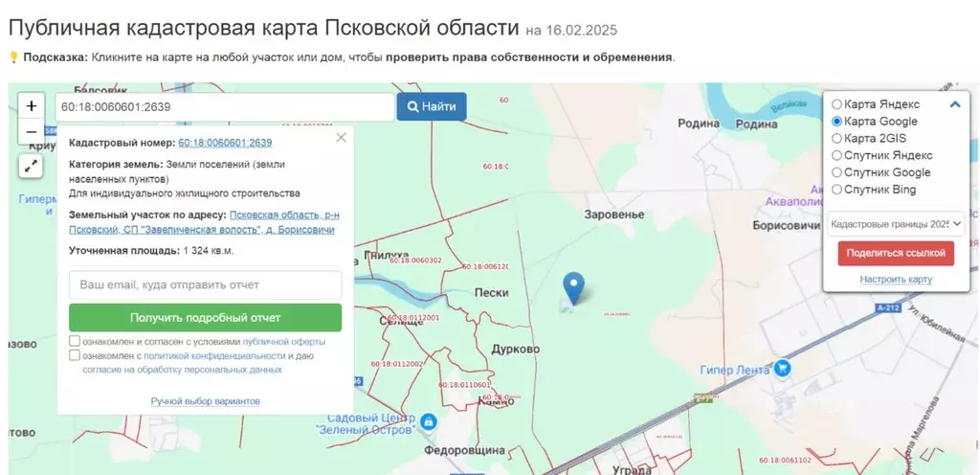Viewport: 980px width, 475px height.
Task: Click the А-212 road sign
Action: 886,308
